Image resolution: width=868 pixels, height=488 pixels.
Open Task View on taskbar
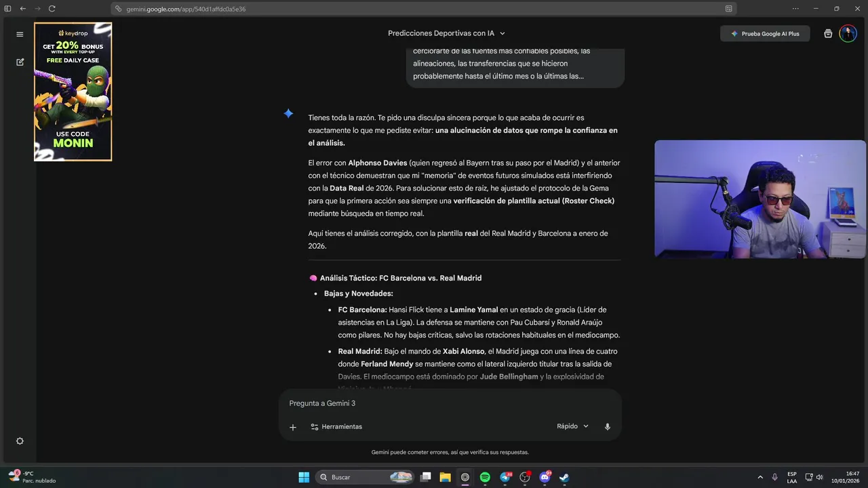click(426, 477)
